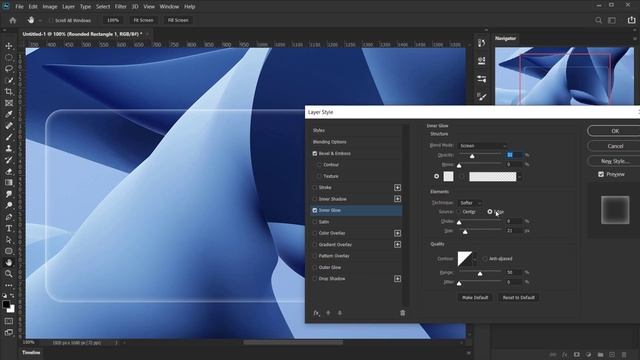
Task: Click the Navigator preview thumbnail
Action: [x=564, y=76]
